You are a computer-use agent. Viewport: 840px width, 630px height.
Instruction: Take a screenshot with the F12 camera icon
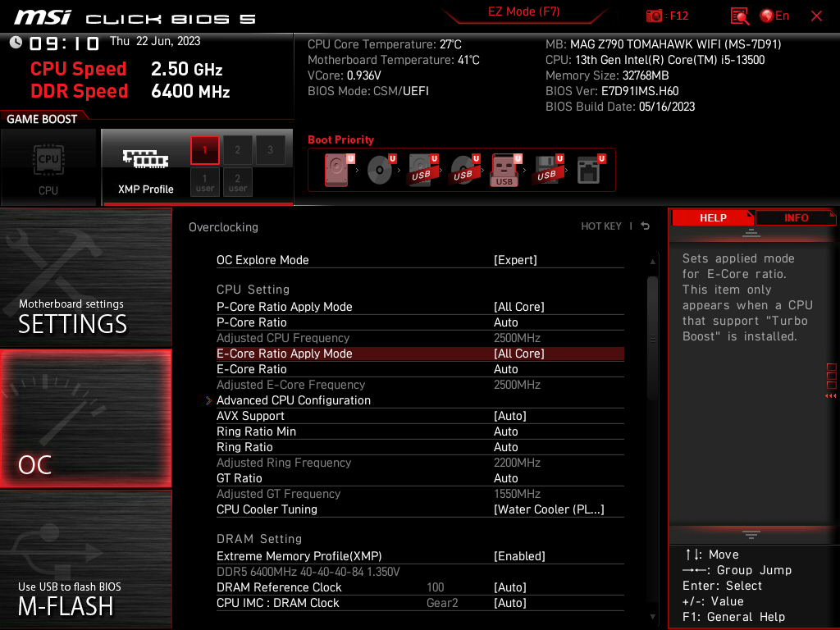pos(654,16)
